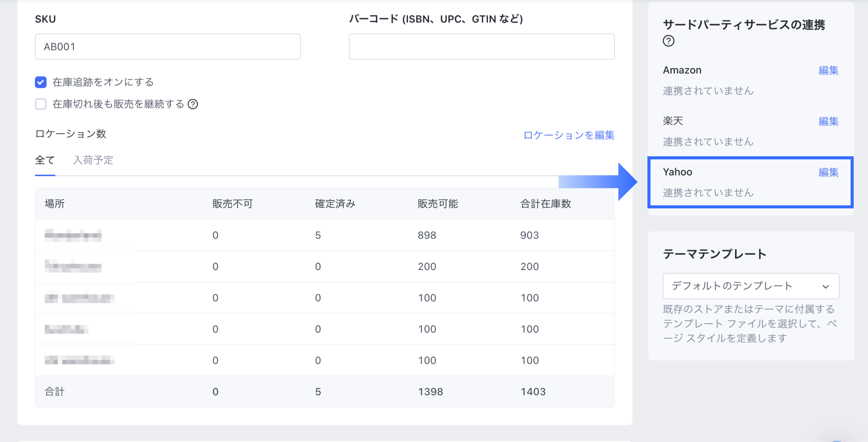Click location row with 200 stock
This screenshot has width=868, height=442.
coord(73,267)
